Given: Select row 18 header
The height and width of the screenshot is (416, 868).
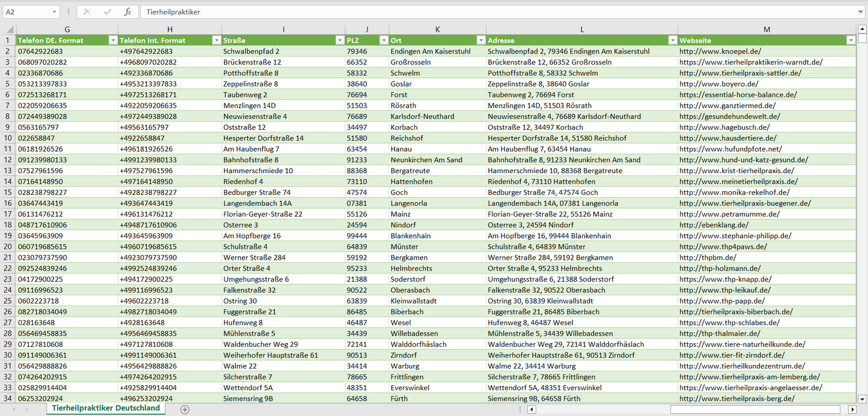Looking at the screenshot, I should pos(8,225).
